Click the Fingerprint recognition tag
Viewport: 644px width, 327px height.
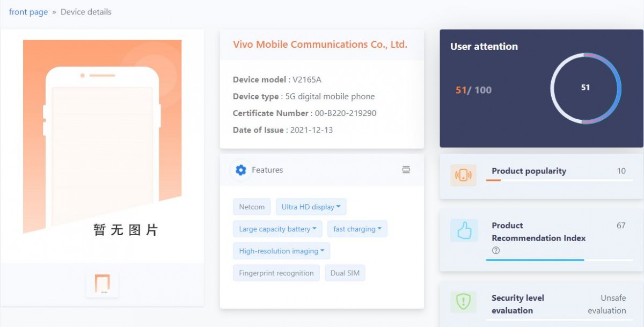[276, 273]
